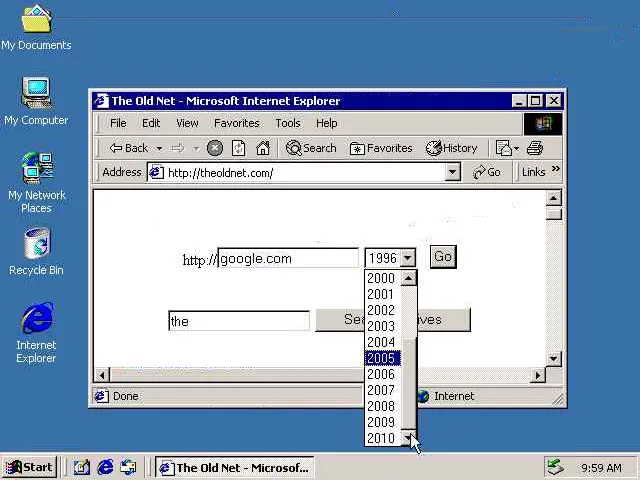Click the system tray network icon

(x=556, y=467)
